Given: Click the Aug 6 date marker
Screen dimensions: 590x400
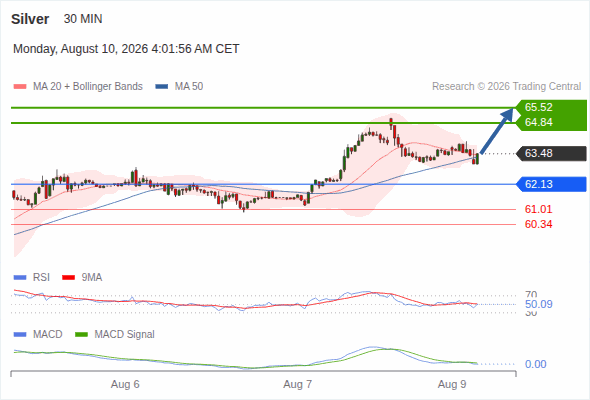Looking at the screenshot, I should click(125, 385).
